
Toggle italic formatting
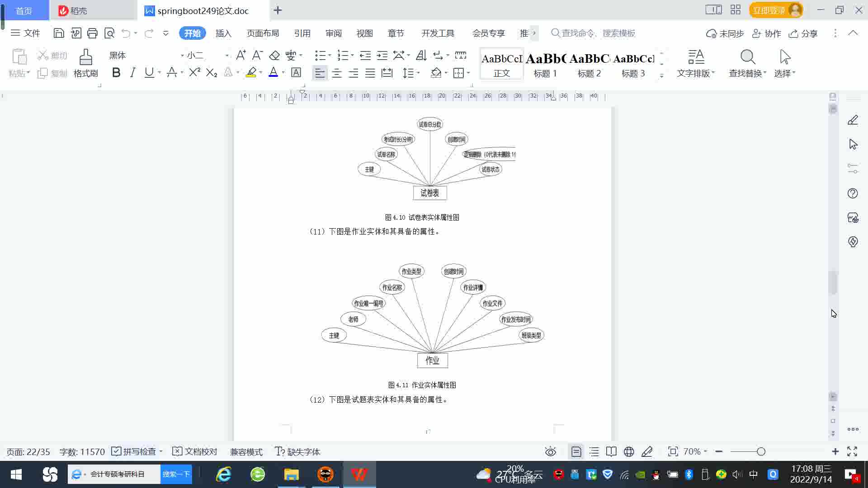(132, 73)
